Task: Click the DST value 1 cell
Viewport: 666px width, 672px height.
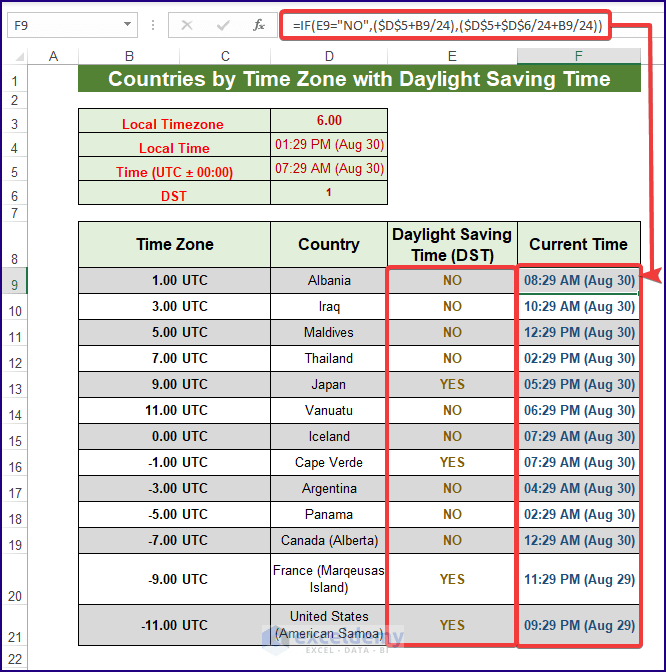Action: pyautogui.click(x=329, y=193)
